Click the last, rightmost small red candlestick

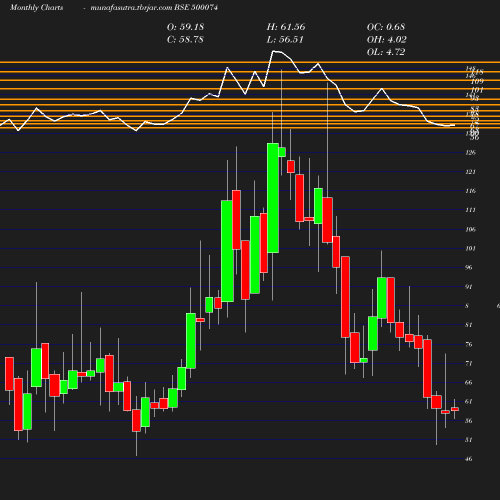(x=455, y=409)
